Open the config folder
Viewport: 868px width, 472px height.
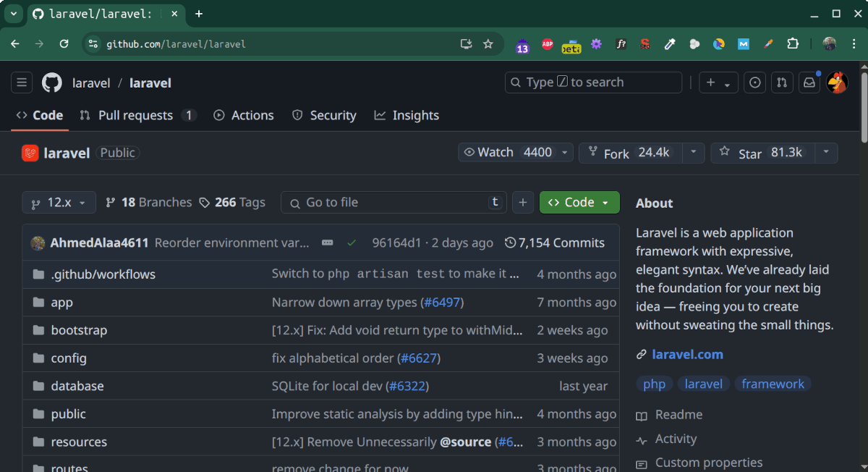pyautogui.click(x=69, y=358)
